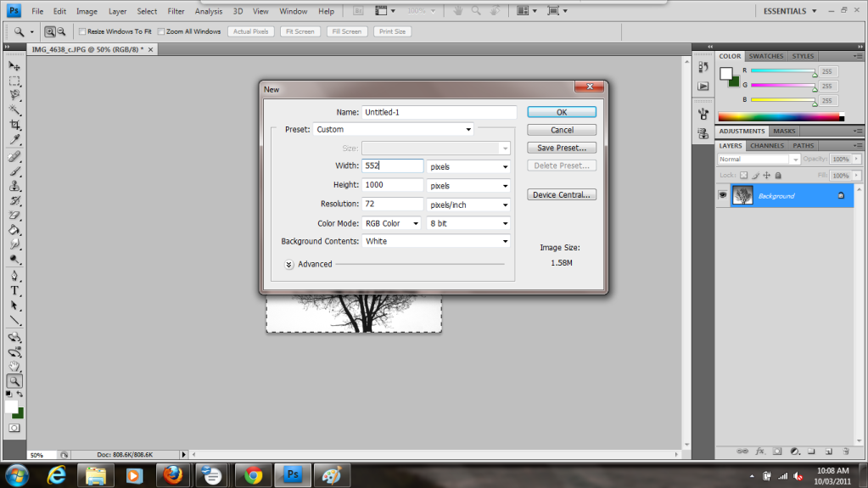Select the Line shape tool
Screen dimensions: 868x488
[x=14, y=321]
